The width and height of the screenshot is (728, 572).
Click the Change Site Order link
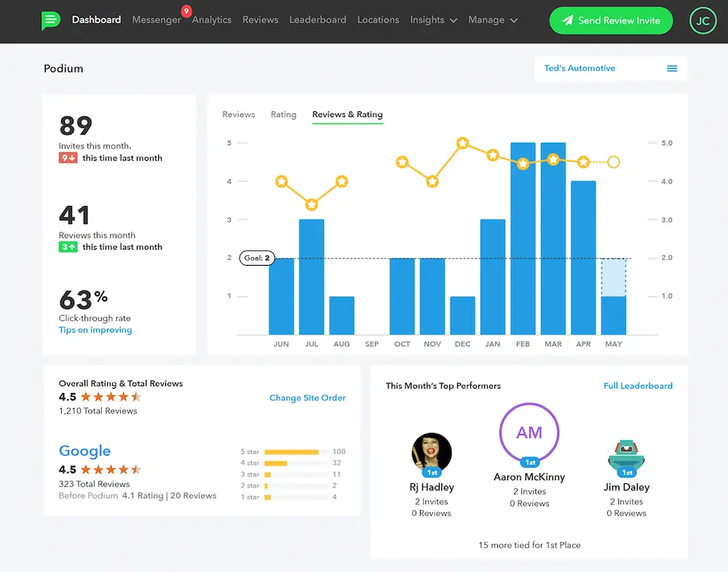coord(307,398)
